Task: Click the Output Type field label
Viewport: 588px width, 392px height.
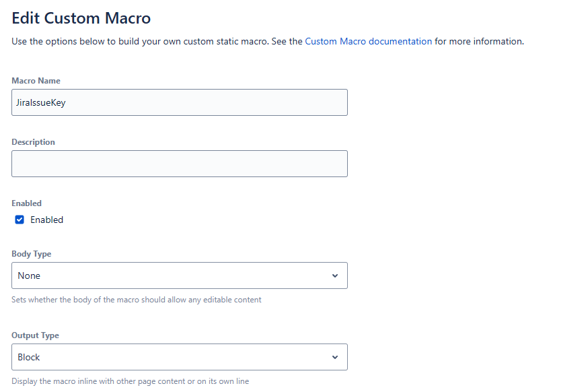Action: [x=35, y=335]
